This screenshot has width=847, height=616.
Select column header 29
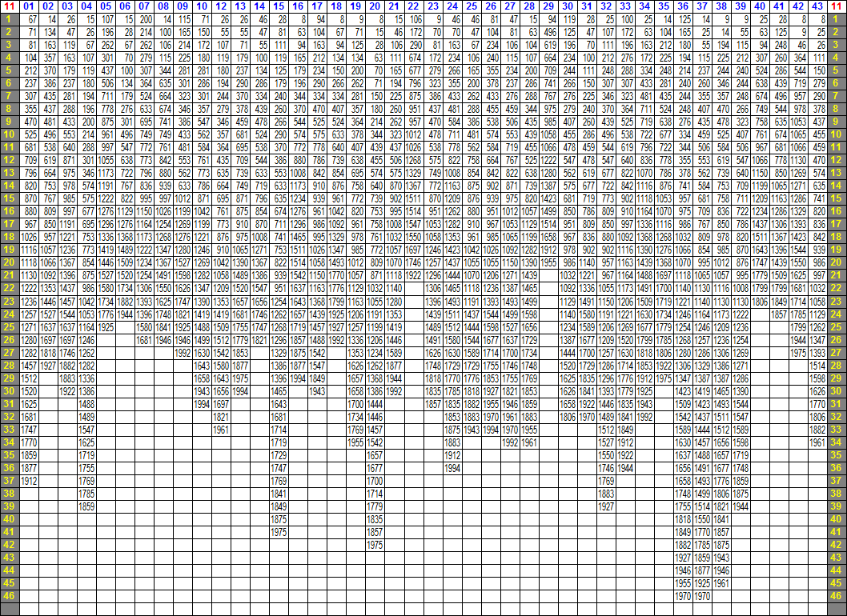pos(548,6)
